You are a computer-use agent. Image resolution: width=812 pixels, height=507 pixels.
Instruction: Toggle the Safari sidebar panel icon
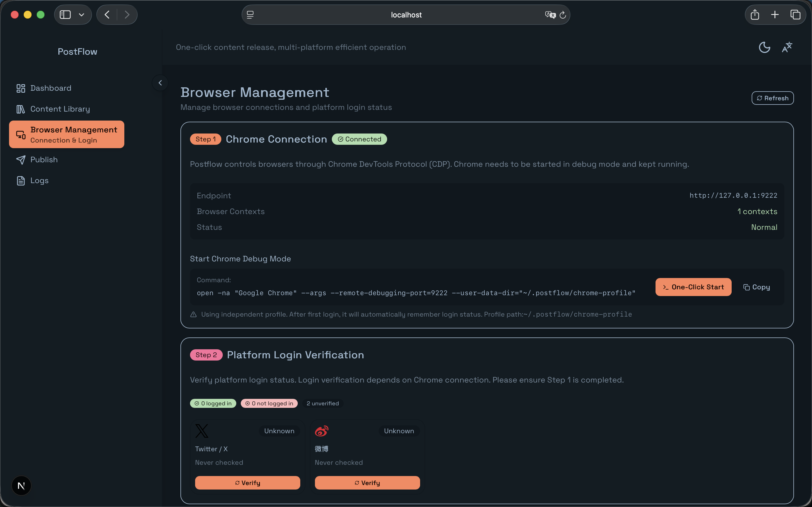(65, 15)
